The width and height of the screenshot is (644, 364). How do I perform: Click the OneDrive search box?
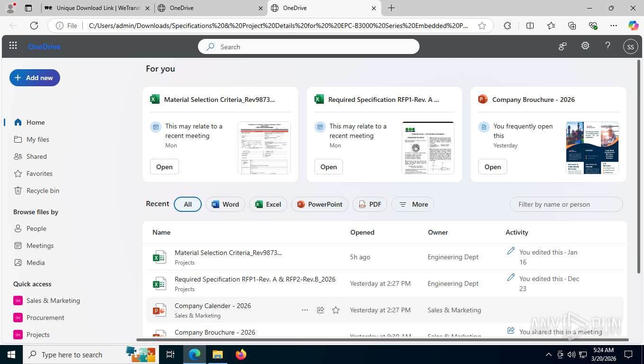click(309, 46)
